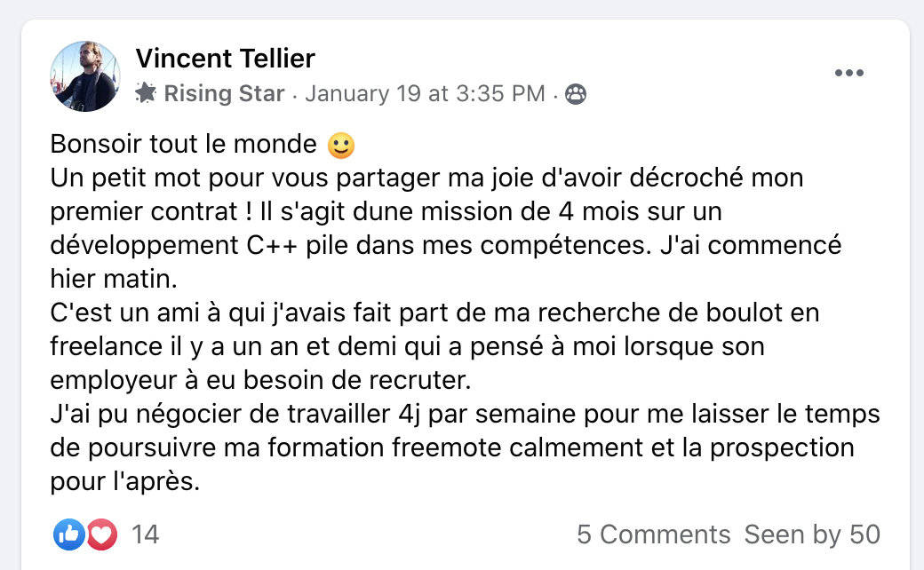
Task: Show who reacted via the 14 count
Action: point(145,534)
